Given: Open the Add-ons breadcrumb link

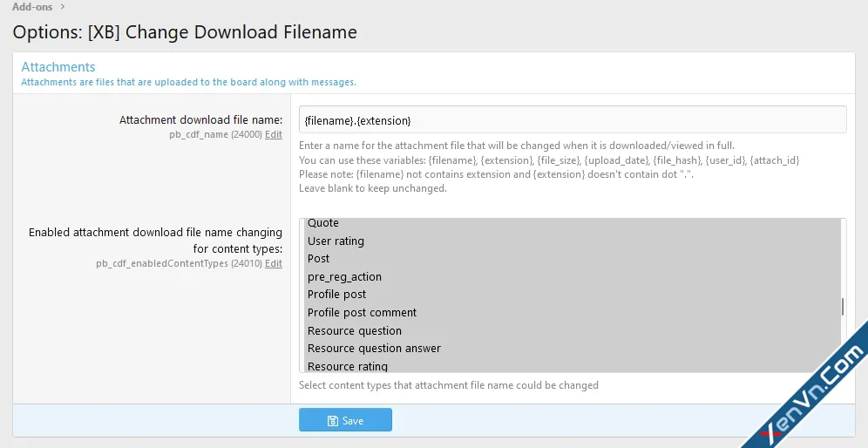Looking at the screenshot, I should pos(32,7).
